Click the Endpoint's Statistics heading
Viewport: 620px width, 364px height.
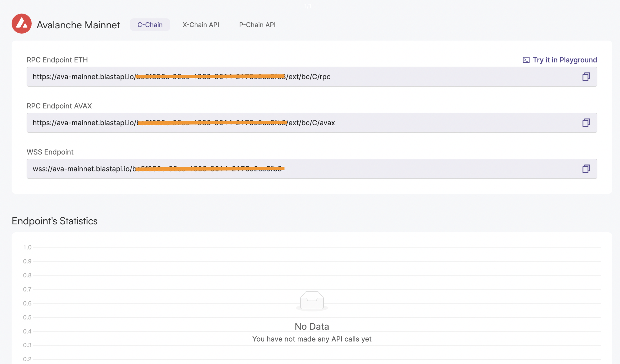[x=55, y=221]
